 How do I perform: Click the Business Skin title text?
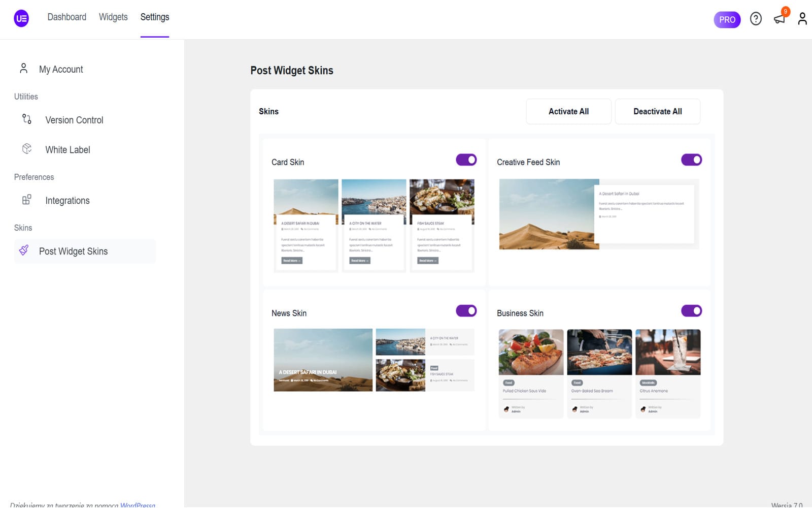pyautogui.click(x=520, y=313)
